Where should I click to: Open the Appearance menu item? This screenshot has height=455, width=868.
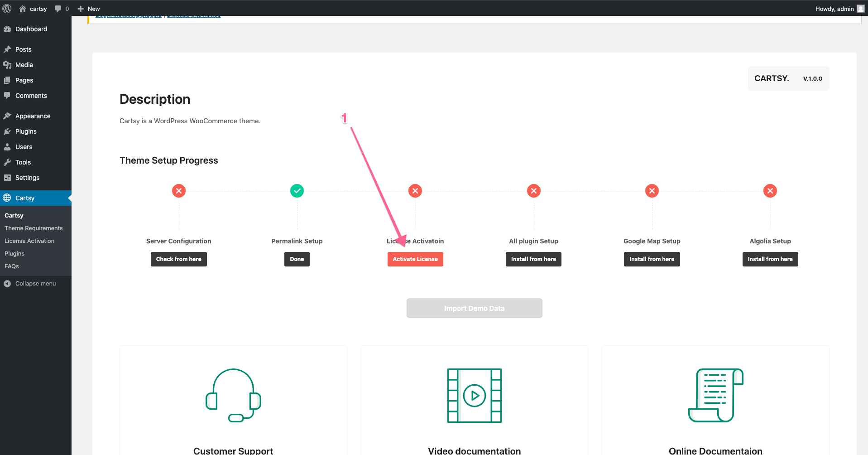(36, 116)
